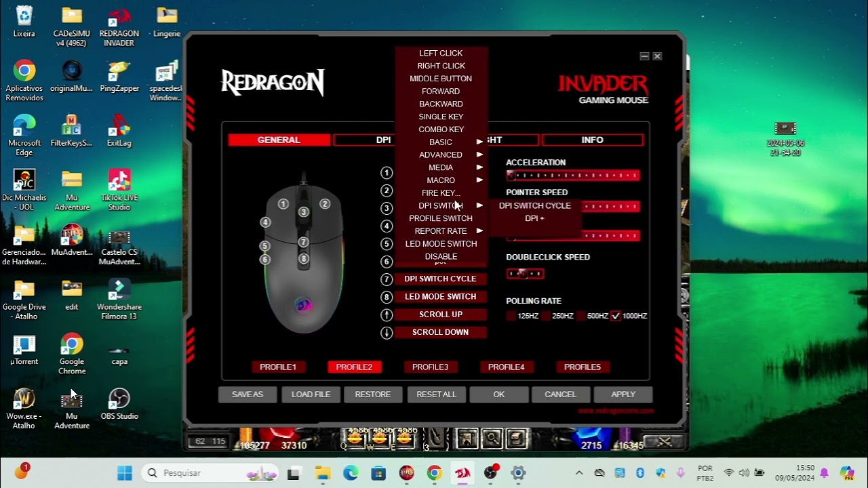This screenshot has height=488, width=868.
Task: Click the APPLY button
Action: click(x=623, y=394)
